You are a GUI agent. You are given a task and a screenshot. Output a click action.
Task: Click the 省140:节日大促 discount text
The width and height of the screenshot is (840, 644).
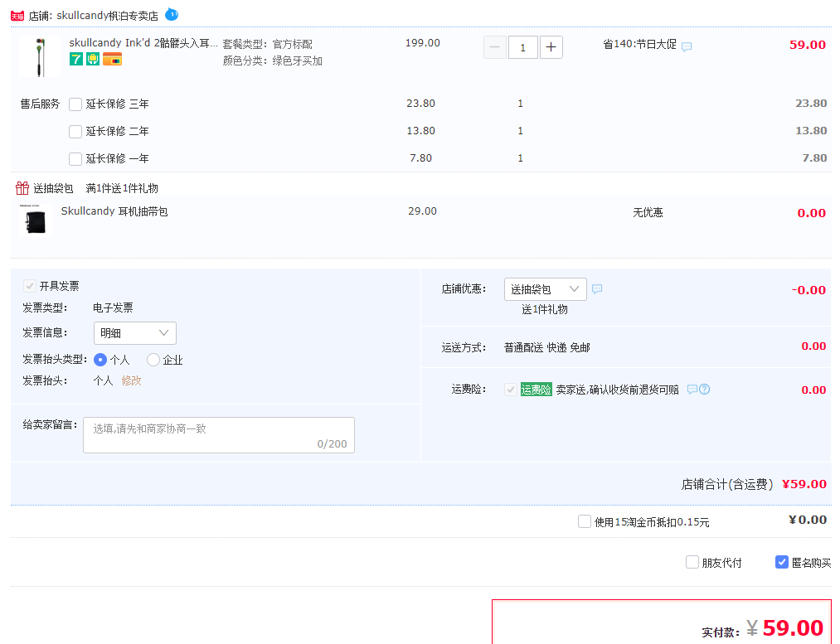click(639, 44)
